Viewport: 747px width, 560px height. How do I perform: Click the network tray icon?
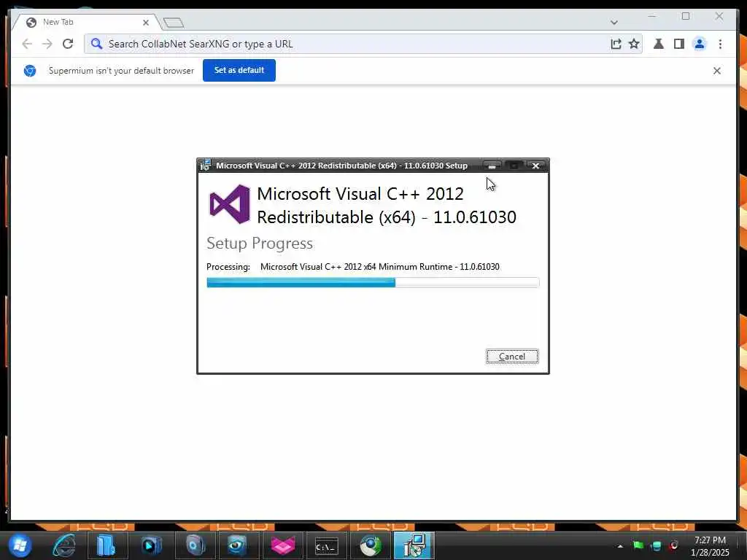coord(657,545)
